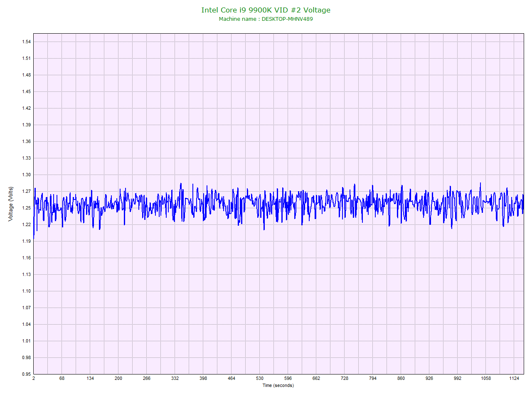Select the 'Machine name : DESKTOP-MHNV489' subtitle
Viewport: 532px width, 399px height.
coord(266,19)
